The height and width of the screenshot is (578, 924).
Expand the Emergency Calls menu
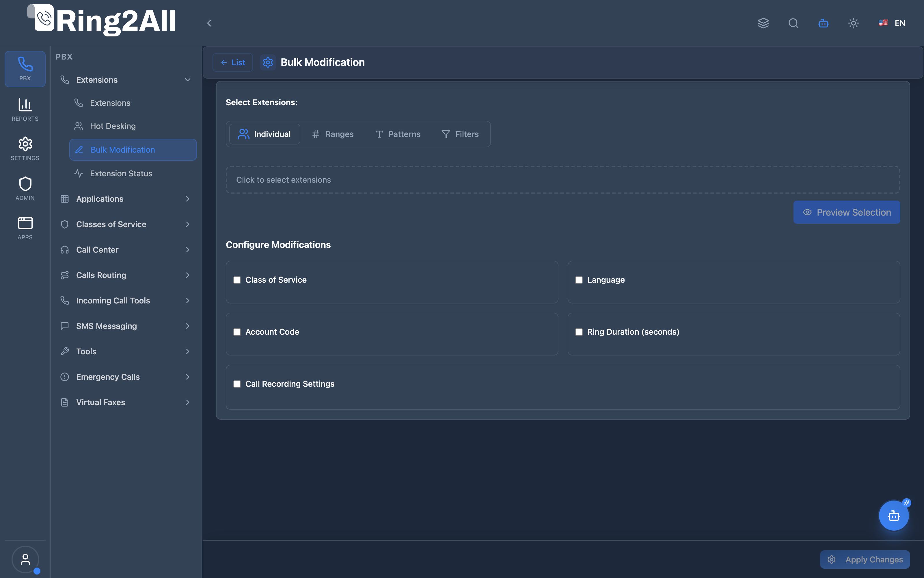[x=126, y=377]
